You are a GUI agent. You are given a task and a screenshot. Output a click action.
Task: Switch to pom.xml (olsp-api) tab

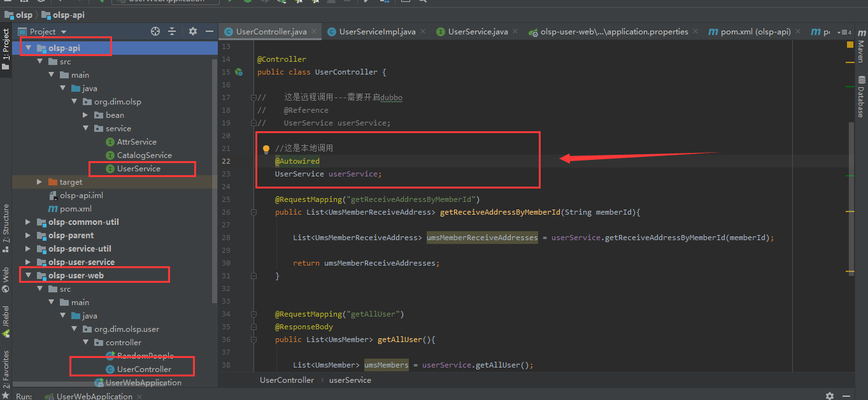(755, 32)
